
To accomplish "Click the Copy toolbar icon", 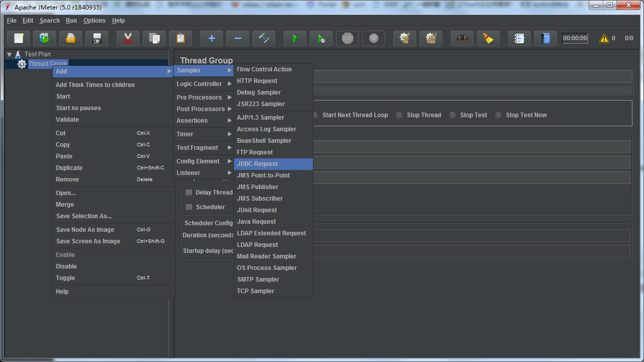I will pyautogui.click(x=154, y=38).
